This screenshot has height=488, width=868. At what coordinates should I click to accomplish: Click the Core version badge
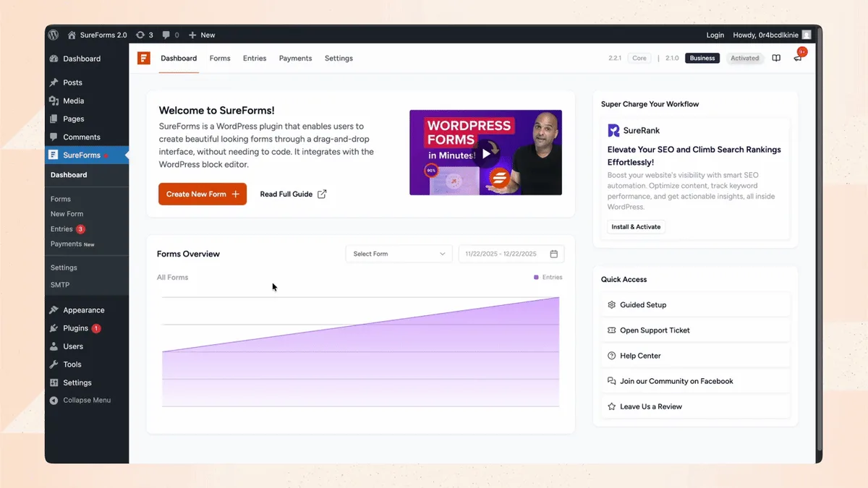point(639,58)
